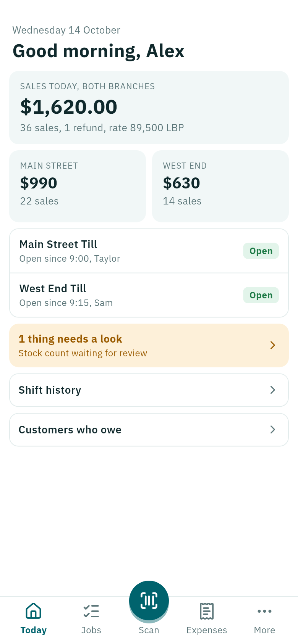
Task: Open the West End Till row
Action: [149, 295]
